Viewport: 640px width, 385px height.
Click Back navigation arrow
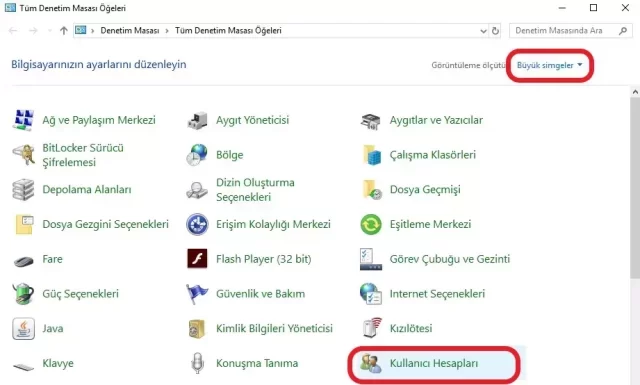point(13,31)
